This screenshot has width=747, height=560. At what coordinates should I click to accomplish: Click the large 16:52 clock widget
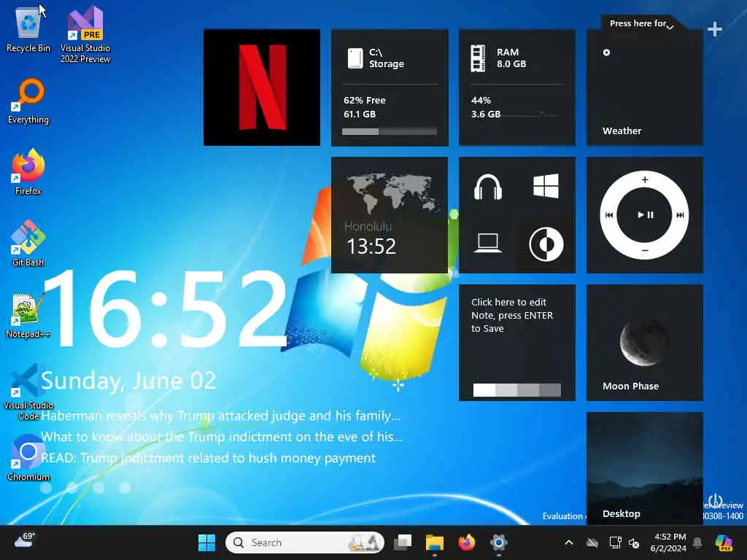pyautogui.click(x=164, y=308)
